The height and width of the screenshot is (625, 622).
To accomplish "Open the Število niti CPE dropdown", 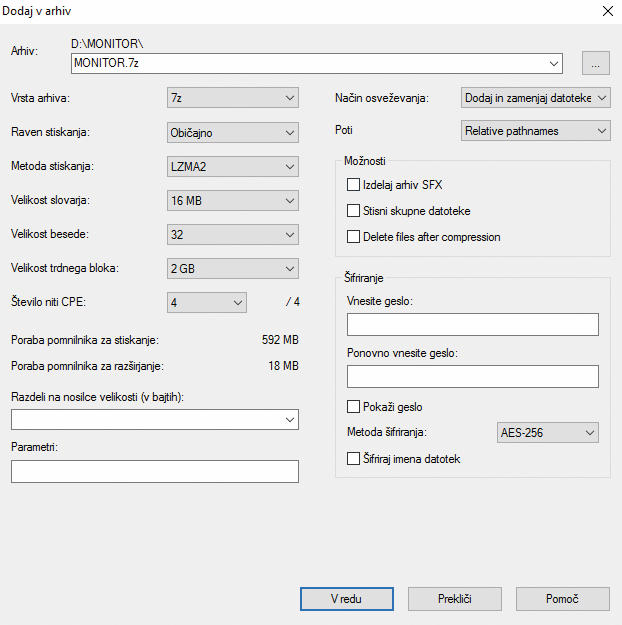I will point(207,303).
